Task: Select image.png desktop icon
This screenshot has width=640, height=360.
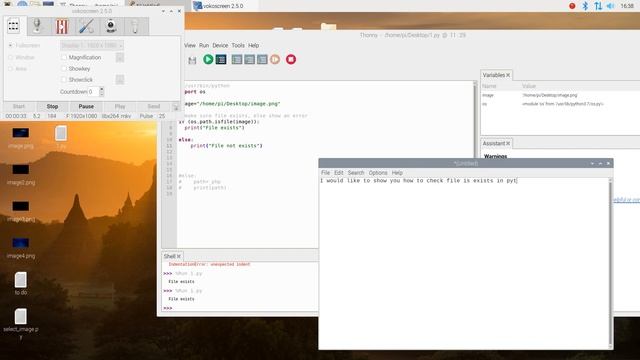Action: (21, 138)
